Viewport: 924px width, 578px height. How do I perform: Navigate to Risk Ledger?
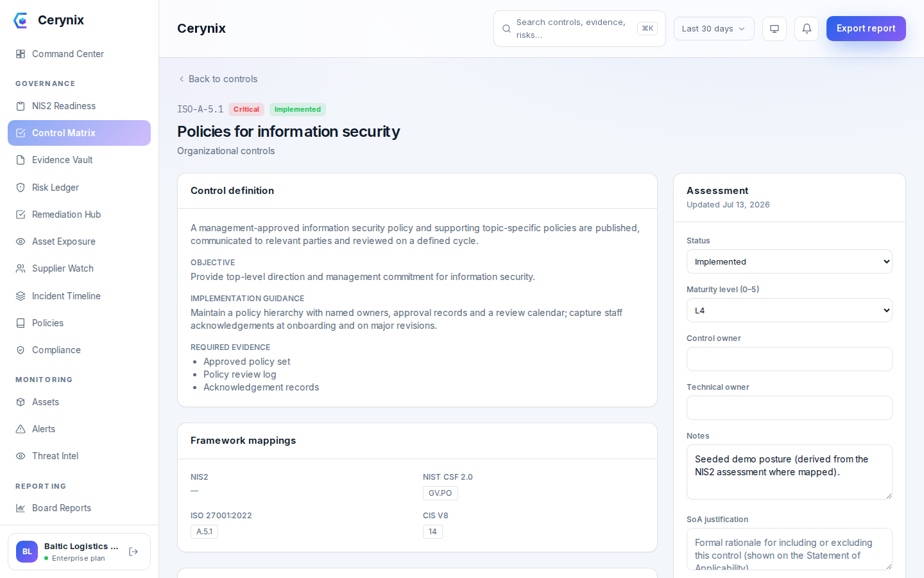click(79, 188)
